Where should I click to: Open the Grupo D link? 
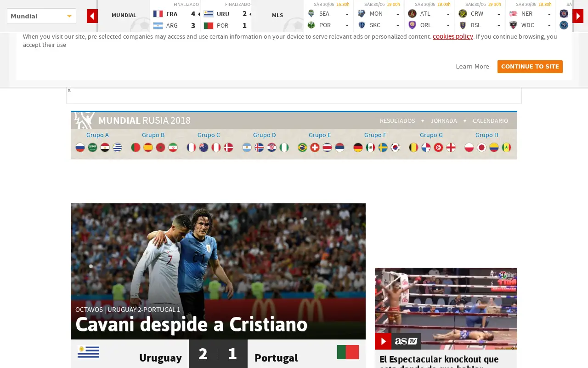265,135
